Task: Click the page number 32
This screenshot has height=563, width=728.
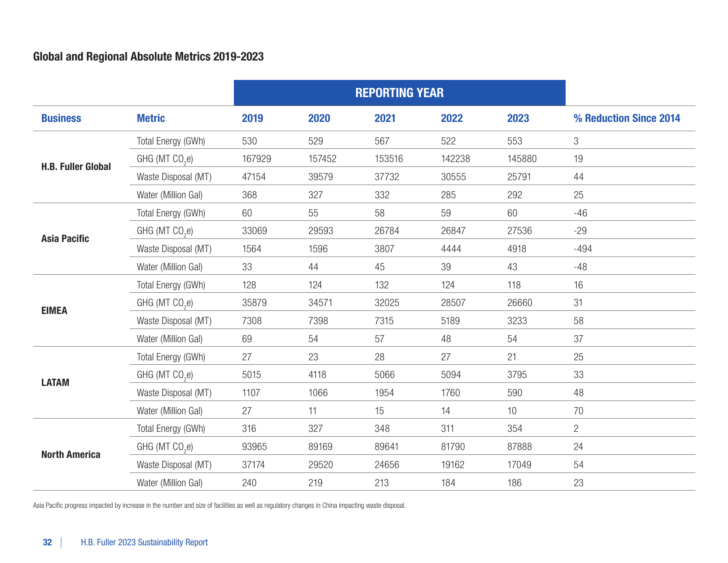Action: 47,542
